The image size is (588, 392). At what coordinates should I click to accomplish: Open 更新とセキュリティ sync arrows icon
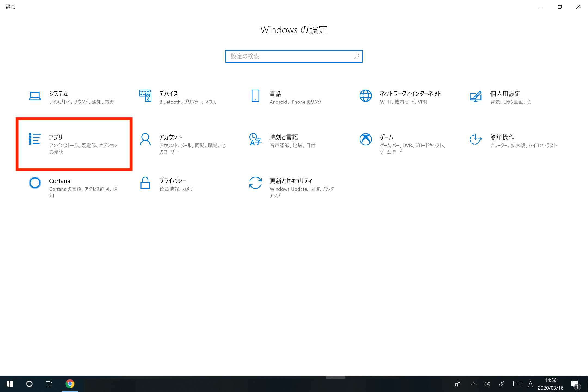tap(255, 183)
